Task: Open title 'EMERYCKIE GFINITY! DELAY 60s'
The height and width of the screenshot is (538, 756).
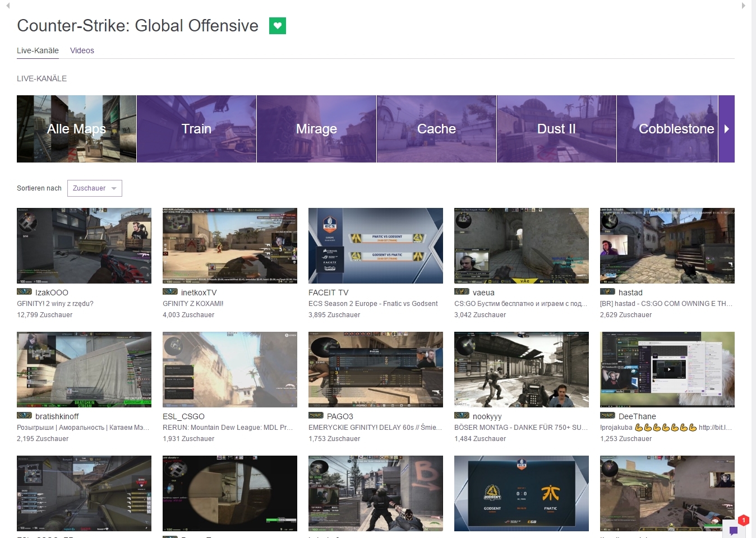Action: pyautogui.click(x=375, y=428)
